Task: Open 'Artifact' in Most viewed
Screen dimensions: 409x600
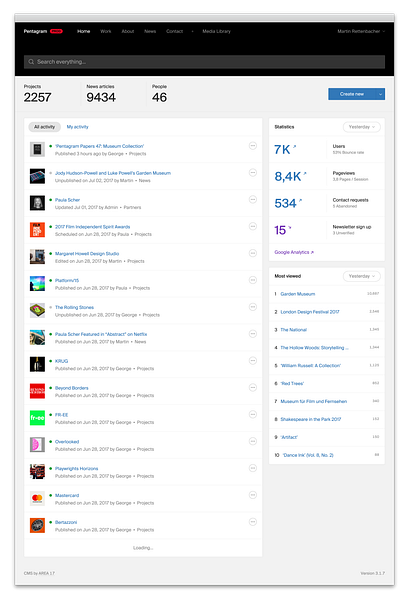Action: pos(289,437)
